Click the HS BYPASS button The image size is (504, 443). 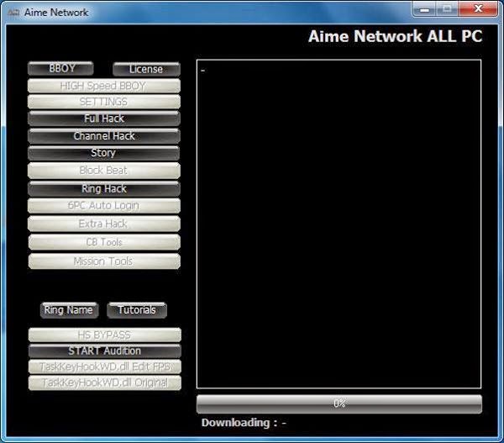coord(105,335)
